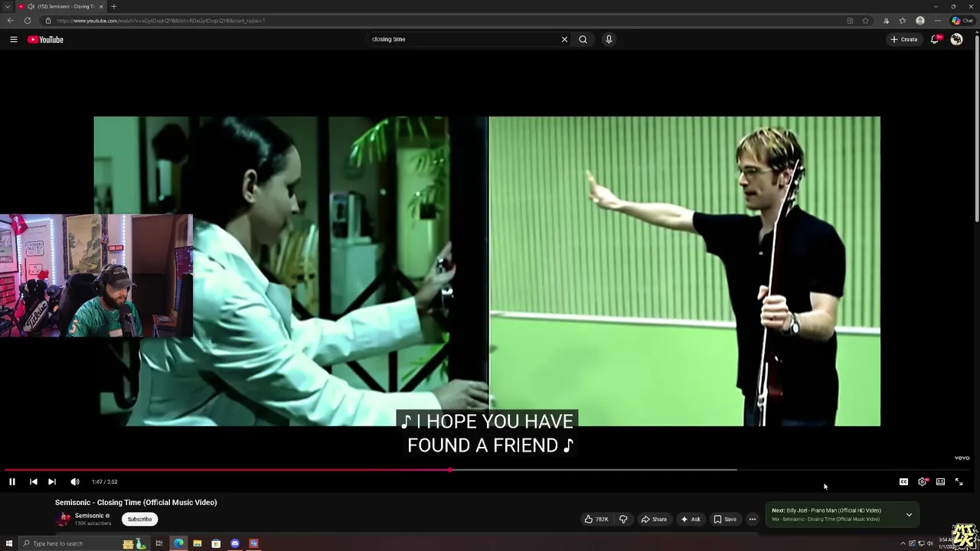Click Next: Billy Joel - Piano Man text
The width and height of the screenshot is (980, 551).
[826, 510]
